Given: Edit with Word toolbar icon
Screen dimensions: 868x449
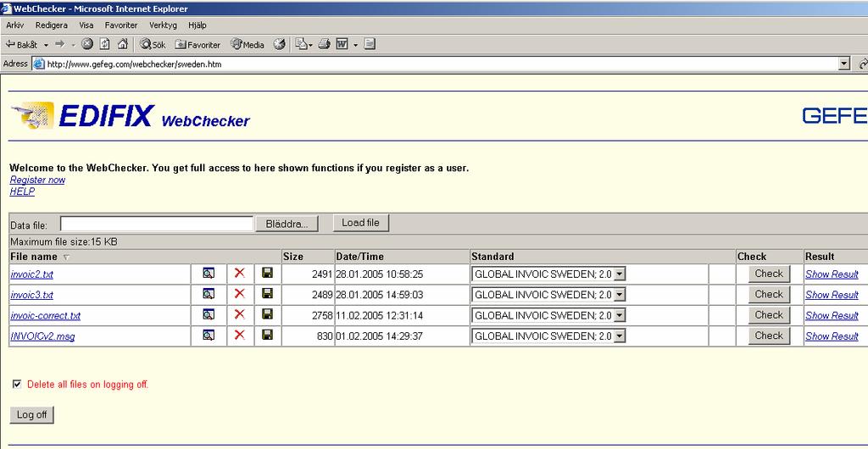Looking at the screenshot, I should [342, 44].
